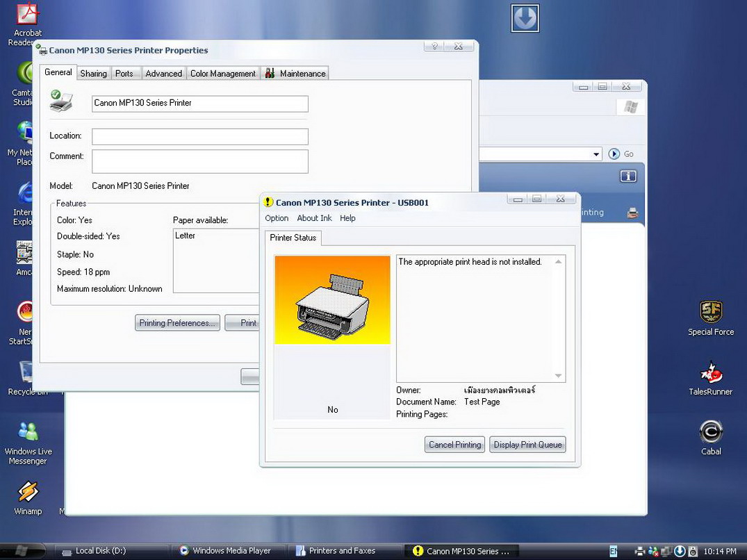Click the printer name text field
Screen dimensions: 747x560
coord(200,104)
